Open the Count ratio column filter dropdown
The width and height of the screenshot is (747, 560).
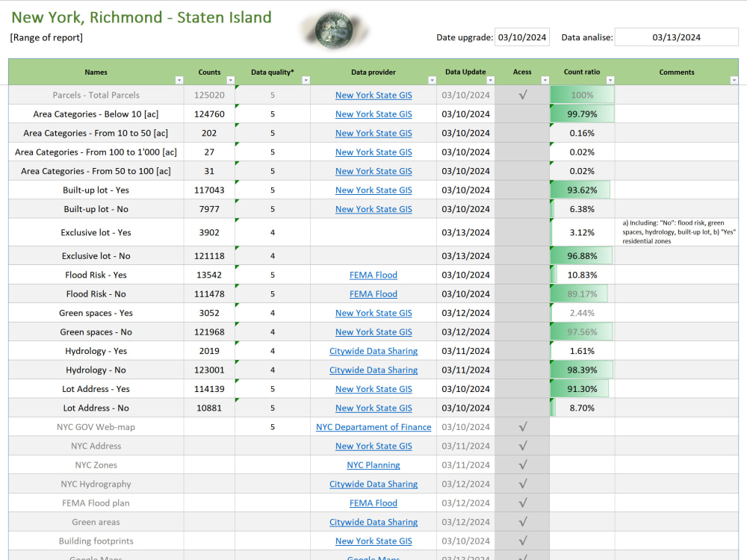pos(610,80)
